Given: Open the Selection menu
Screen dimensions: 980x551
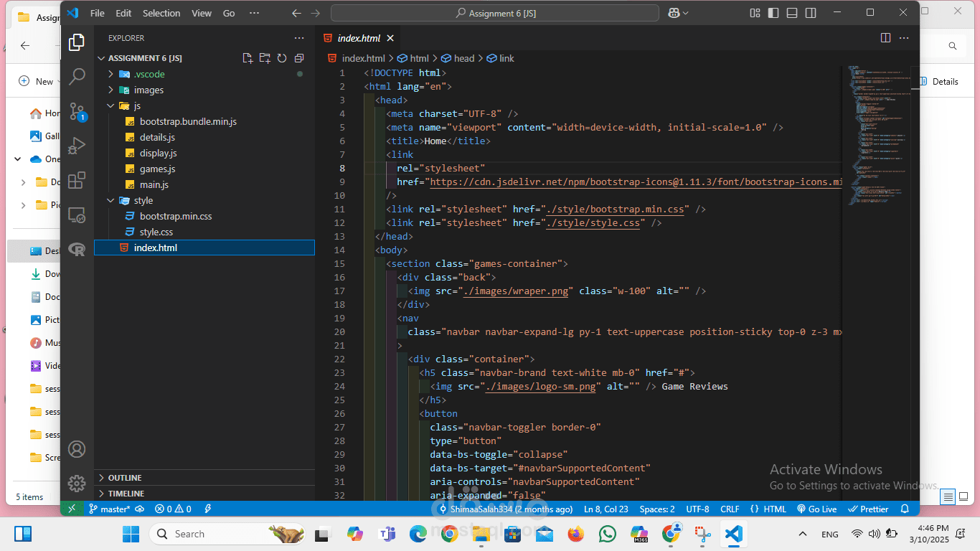Looking at the screenshot, I should pos(161,13).
